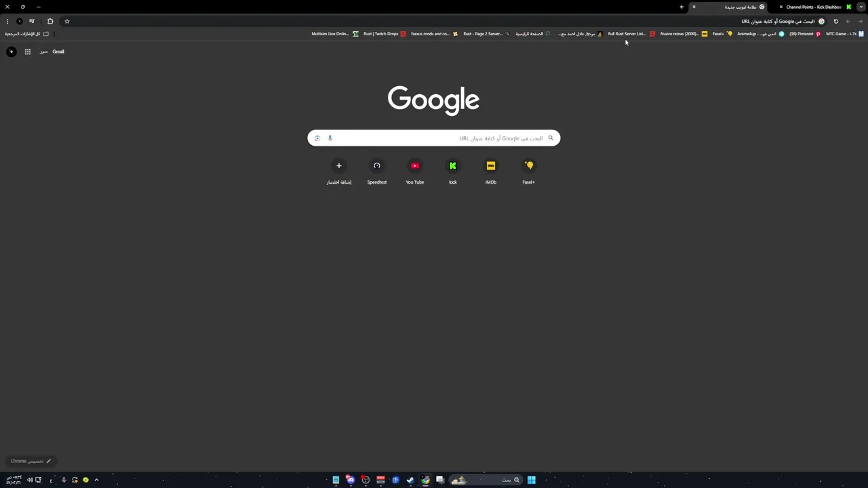
Task: Close the new tab (علامة تبويب جديدة)
Action: click(694, 7)
